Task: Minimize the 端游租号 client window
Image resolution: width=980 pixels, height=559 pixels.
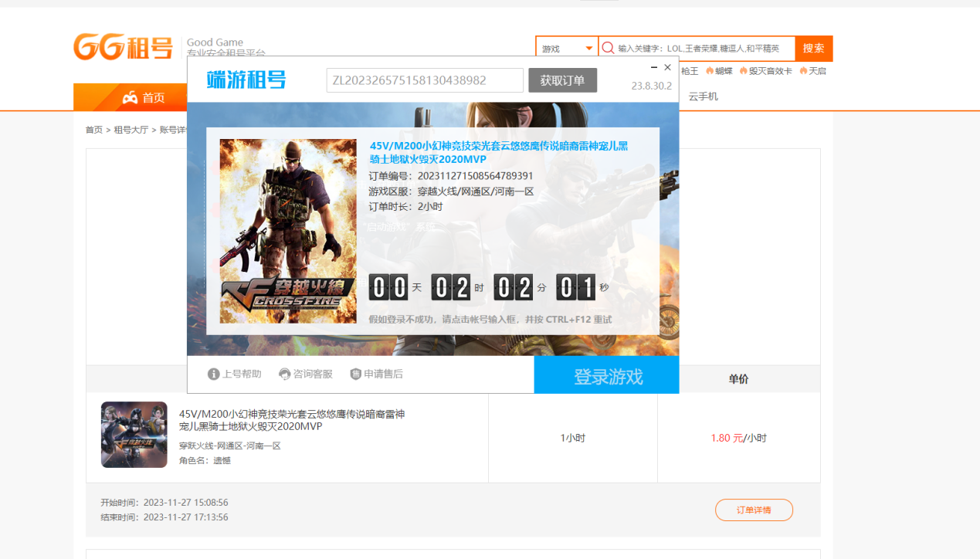Action: click(x=654, y=68)
